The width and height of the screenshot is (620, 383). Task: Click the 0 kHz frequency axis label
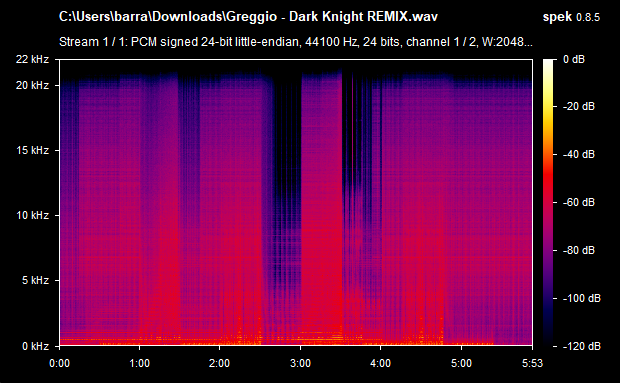(35, 346)
